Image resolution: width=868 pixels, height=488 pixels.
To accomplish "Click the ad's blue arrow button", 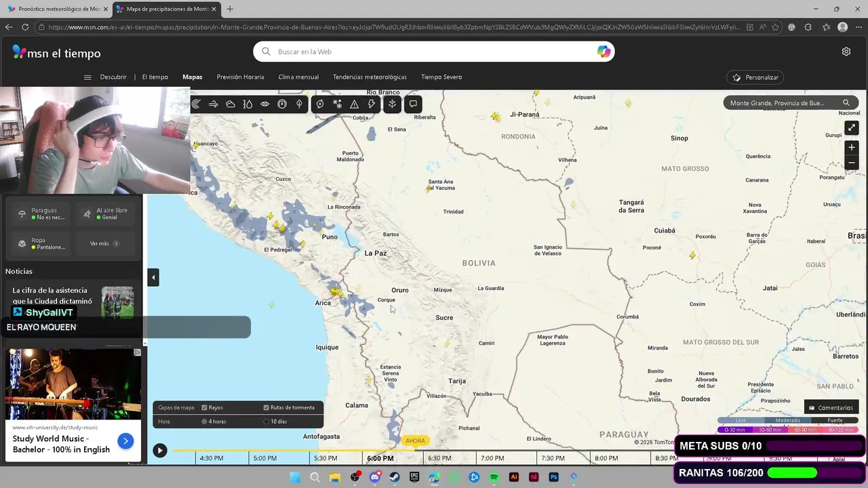I will 125,441.
